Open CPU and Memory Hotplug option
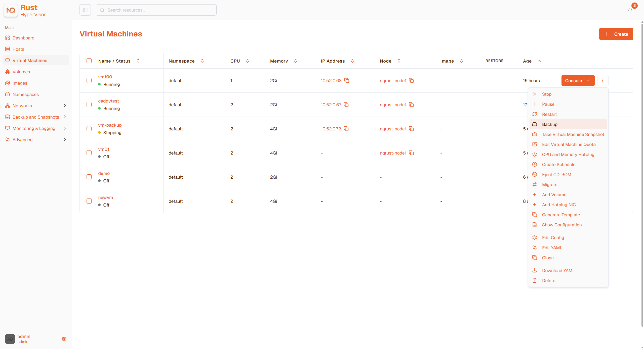The height and width of the screenshot is (349, 644). click(568, 155)
